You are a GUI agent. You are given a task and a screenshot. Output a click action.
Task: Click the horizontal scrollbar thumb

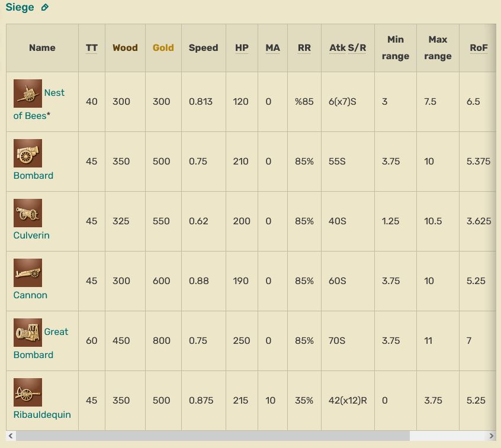tap(213, 436)
